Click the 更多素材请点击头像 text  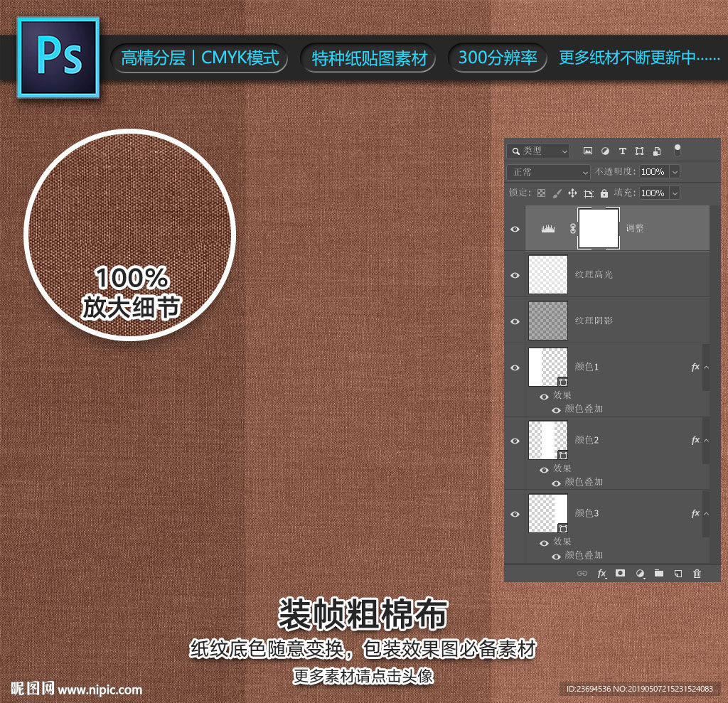363,675
